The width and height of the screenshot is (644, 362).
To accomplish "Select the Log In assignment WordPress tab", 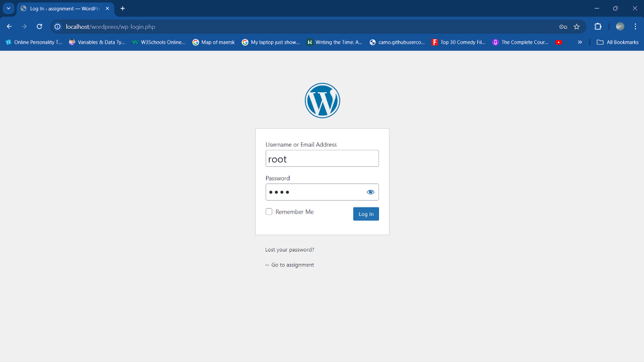I will point(65,9).
